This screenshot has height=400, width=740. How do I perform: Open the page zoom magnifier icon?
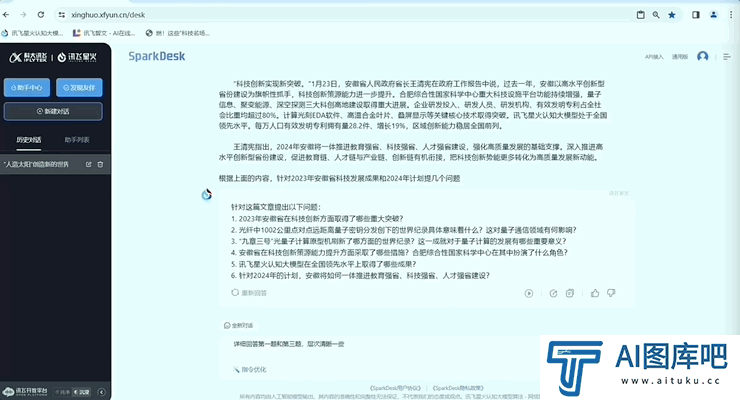point(656,15)
